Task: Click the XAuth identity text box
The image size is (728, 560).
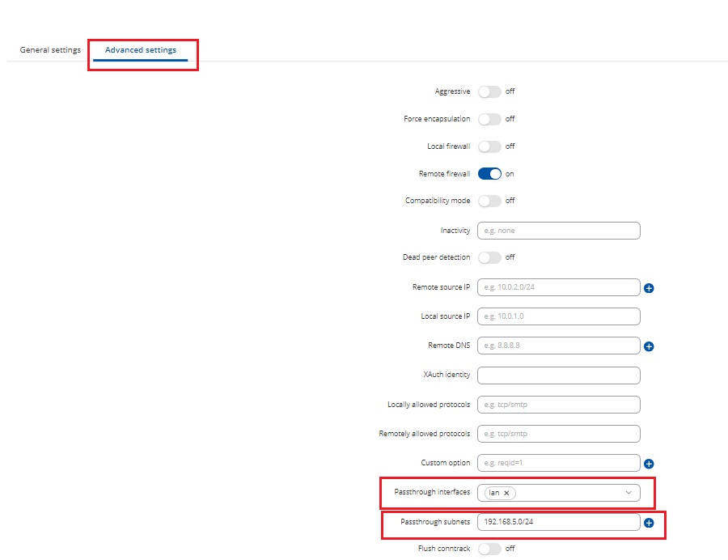Action: [558, 375]
